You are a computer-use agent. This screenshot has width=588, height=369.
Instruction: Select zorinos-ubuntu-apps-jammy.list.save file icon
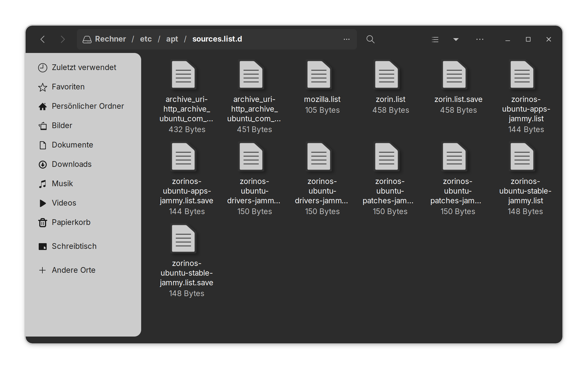(x=183, y=157)
